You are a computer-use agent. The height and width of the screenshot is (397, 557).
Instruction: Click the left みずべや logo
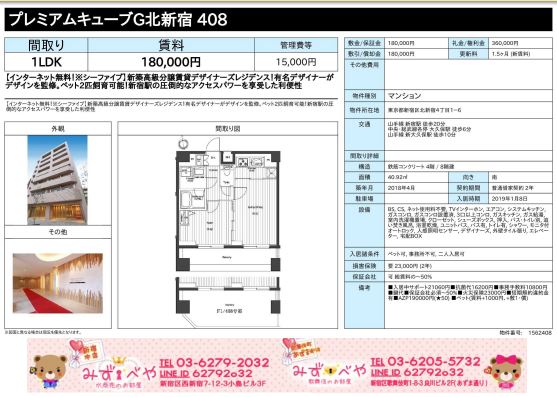pos(119,375)
